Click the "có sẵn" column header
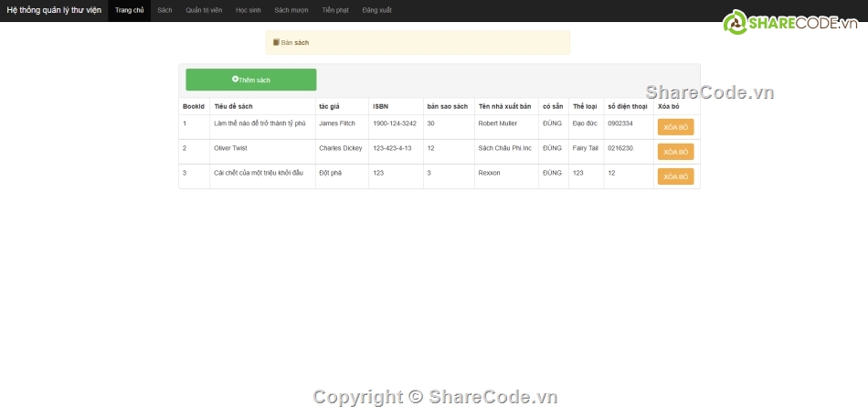The image size is (868, 417). pos(553,106)
